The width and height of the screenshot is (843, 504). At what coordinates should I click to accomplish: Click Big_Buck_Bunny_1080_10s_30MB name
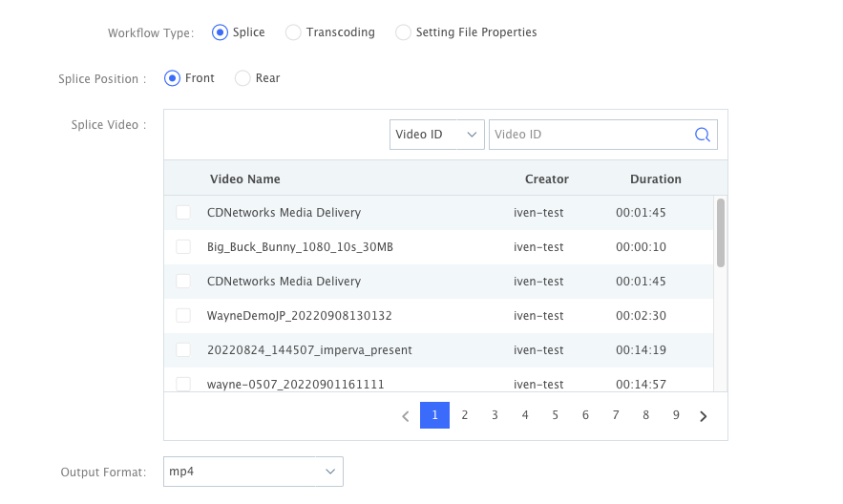point(300,247)
